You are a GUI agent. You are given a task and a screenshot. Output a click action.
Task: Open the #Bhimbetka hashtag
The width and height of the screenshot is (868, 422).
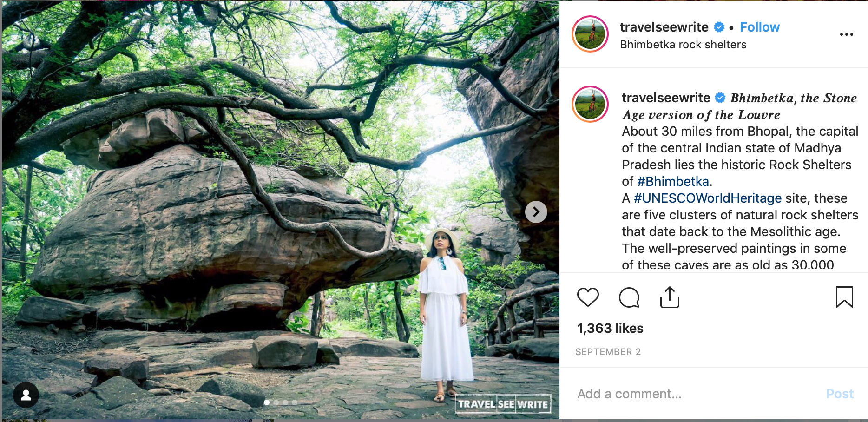(x=673, y=181)
